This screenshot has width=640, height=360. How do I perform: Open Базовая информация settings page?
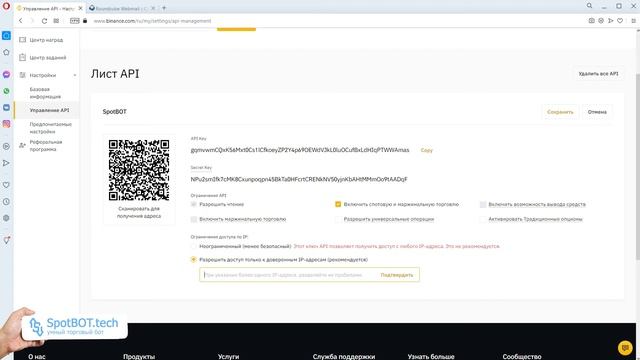[45, 93]
